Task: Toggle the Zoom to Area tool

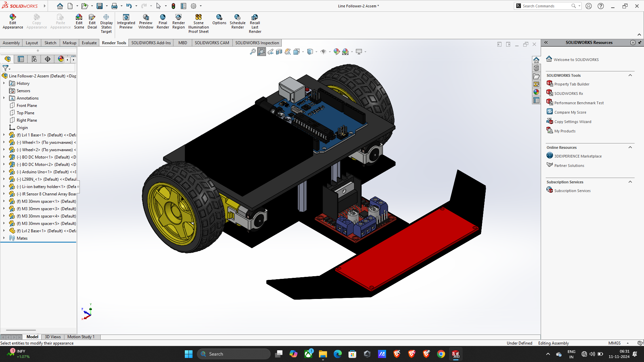Action: pyautogui.click(x=262, y=52)
